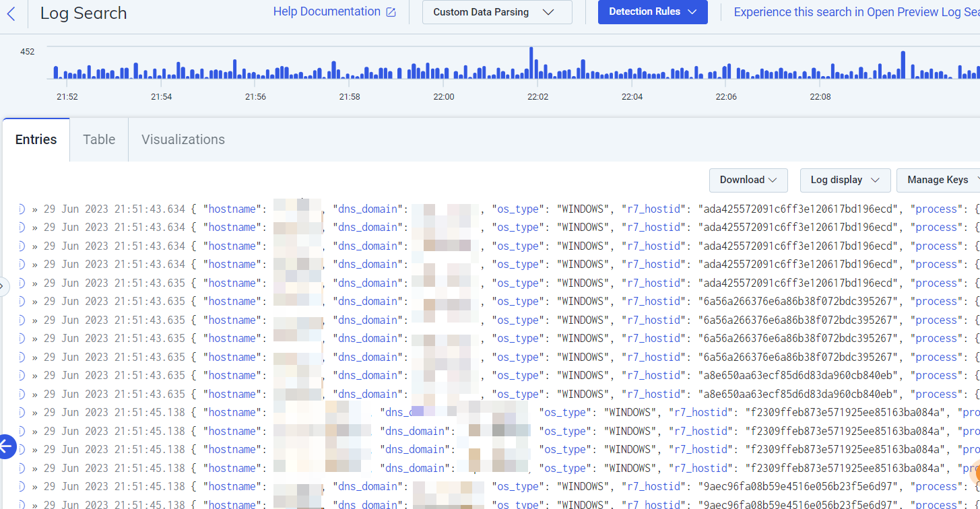Click the external-link icon after Help Documentation
Screen dimensions: 980x509
pyautogui.click(x=391, y=12)
